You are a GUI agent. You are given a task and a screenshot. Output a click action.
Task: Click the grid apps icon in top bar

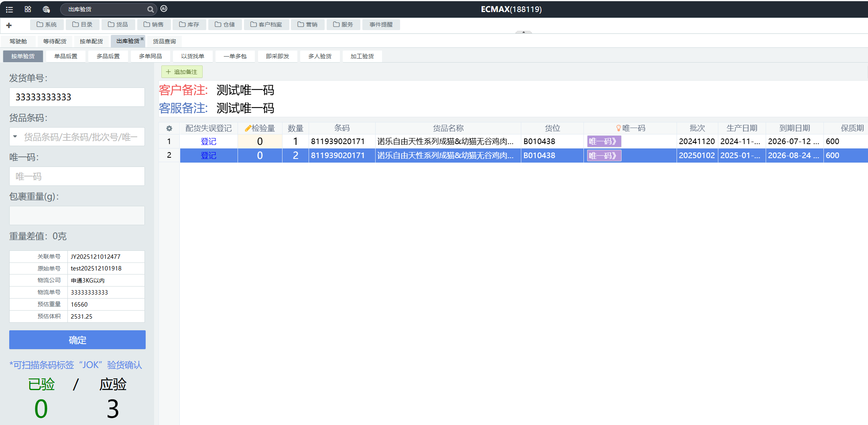coord(28,9)
